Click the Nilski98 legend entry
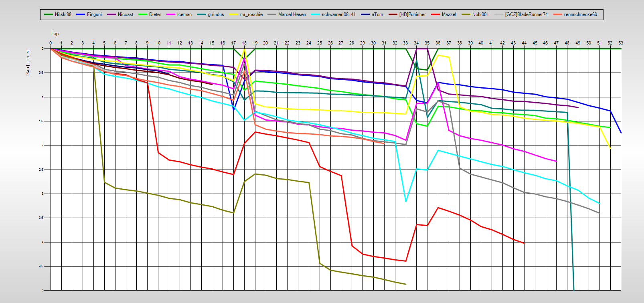Viewport: 644px width, 303px height. coord(63,14)
